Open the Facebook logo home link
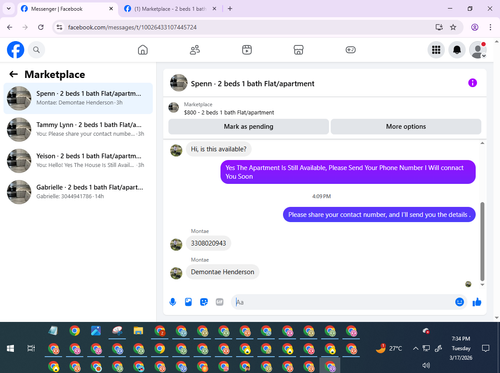The image size is (500, 373). [16, 50]
